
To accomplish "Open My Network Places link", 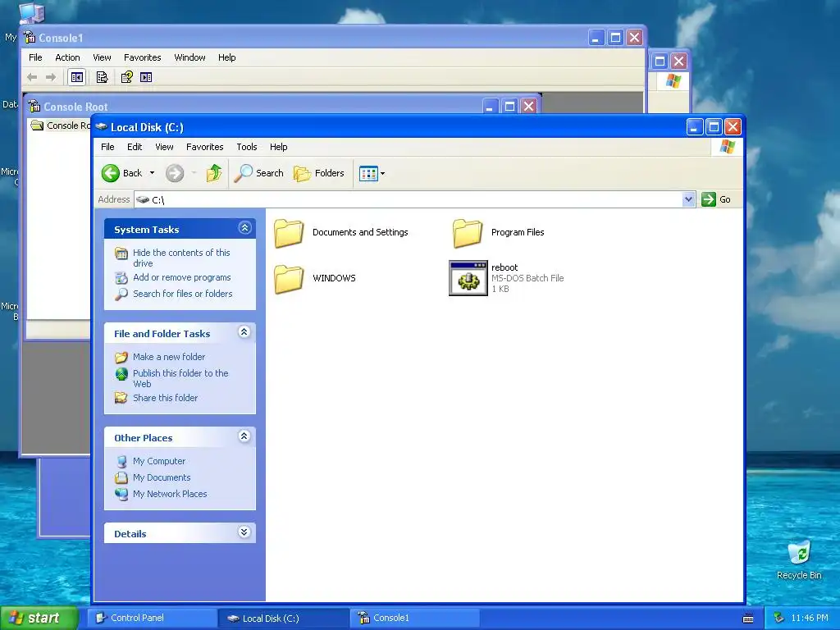I will [170, 494].
